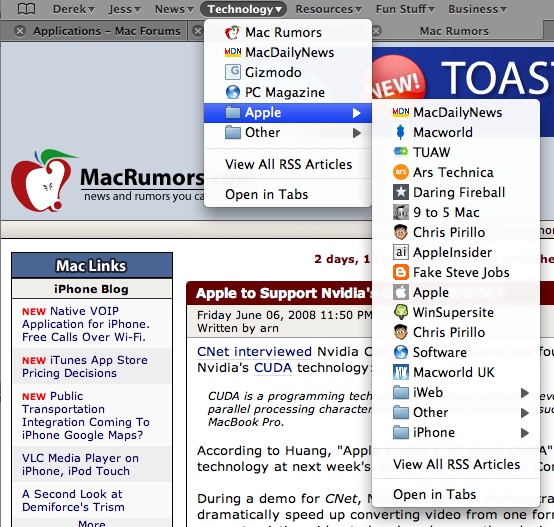
Task: Open the Derek bookmarks dropdown
Action: click(x=73, y=9)
